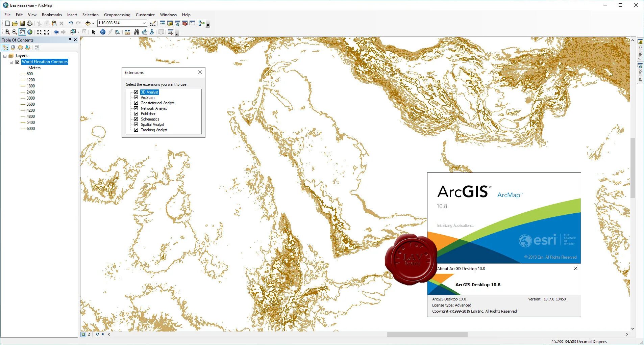The height and width of the screenshot is (345, 644).
Task: Open the Find binoculars tool
Action: click(137, 32)
